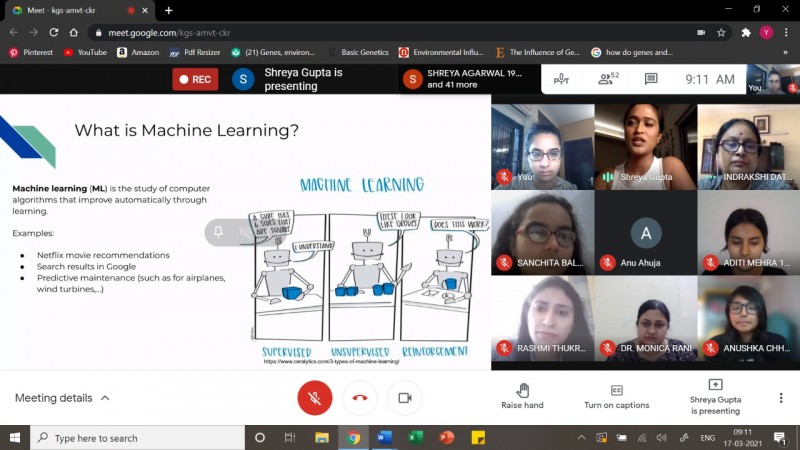
Task: Turn on captions
Action: [x=616, y=397]
